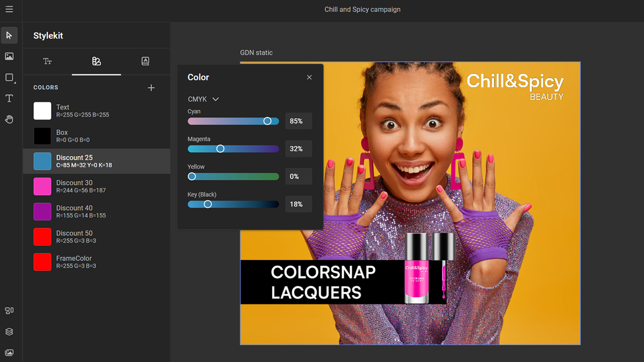Select the 'Discount 30' color name
Image resolution: width=644 pixels, height=362 pixels.
(x=74, y=183)
